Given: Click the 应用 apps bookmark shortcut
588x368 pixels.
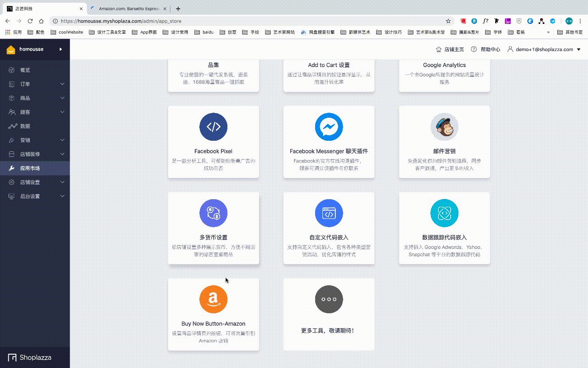Looking at the screenshot, I should 13,32.
